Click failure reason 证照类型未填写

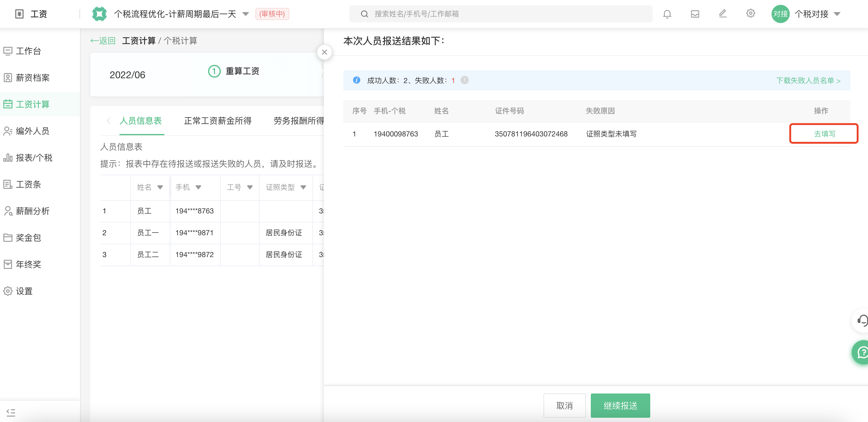[611, 134]
